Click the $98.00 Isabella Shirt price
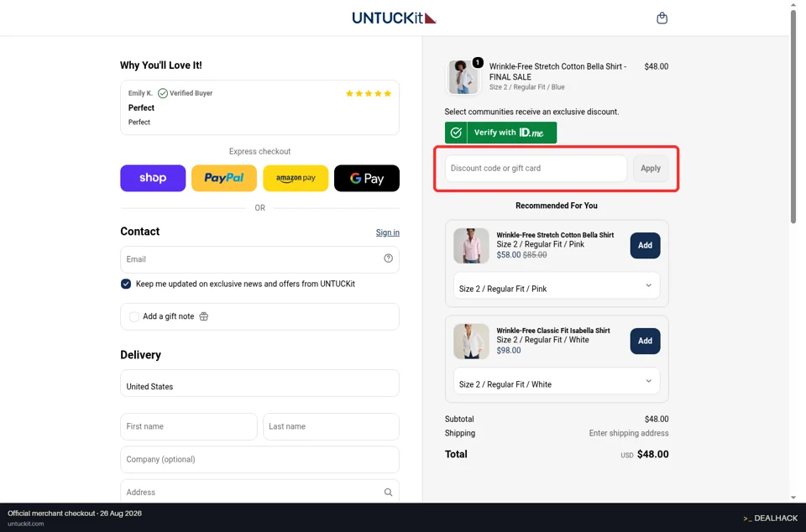This screenshot has height=532, width=806. click(509, 350)
